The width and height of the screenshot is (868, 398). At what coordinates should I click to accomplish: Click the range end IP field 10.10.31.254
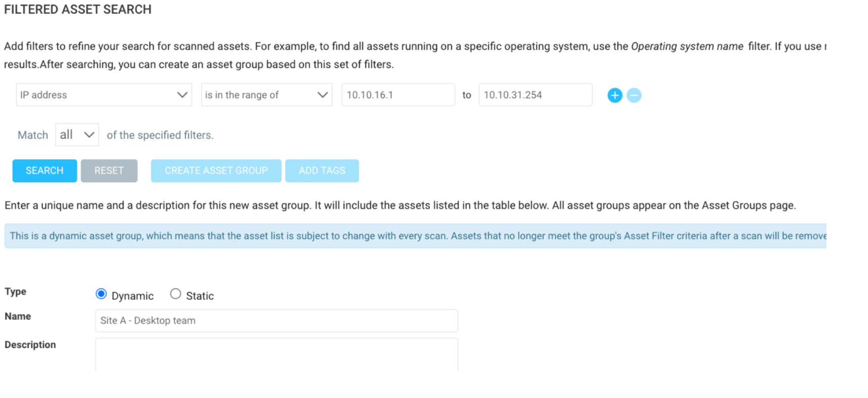click(535, 95)
